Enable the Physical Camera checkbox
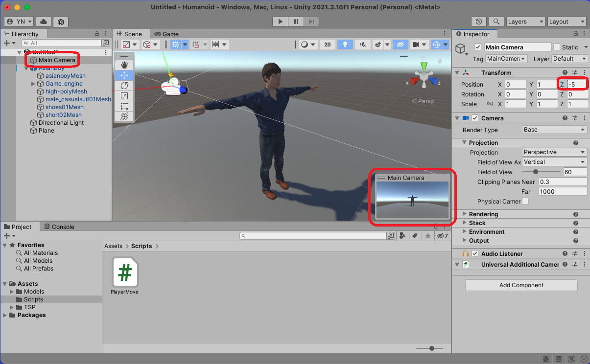 tap(525, 202)
